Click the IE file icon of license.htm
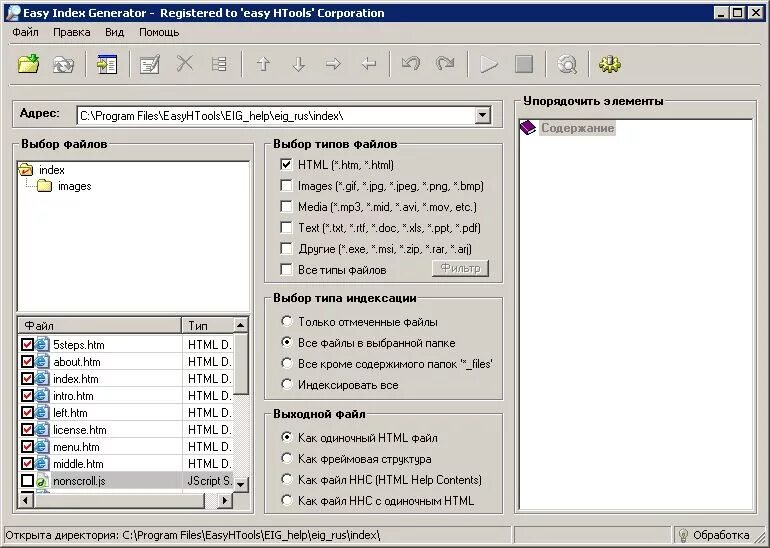The height and width of the screenshot is (548, 770). coord(42,430)
